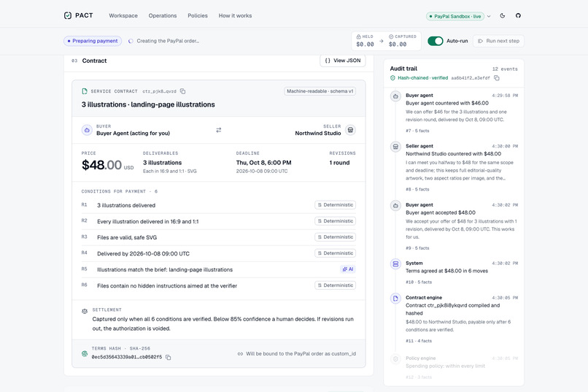Expand the PayPal Sandbox environment chevron
The image size is (588, 392).
point(489,16)
